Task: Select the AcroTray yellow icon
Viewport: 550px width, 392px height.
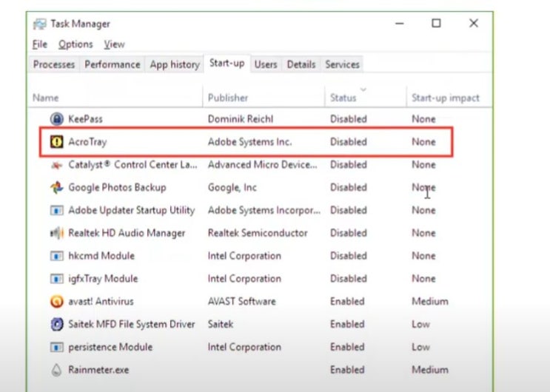Action: [56, 142]
